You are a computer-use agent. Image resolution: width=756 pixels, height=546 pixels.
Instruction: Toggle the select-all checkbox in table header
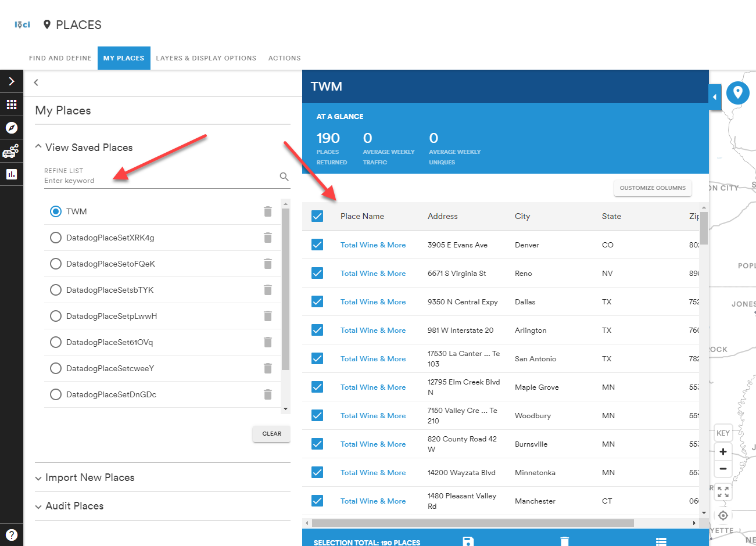tap(317, 216)
